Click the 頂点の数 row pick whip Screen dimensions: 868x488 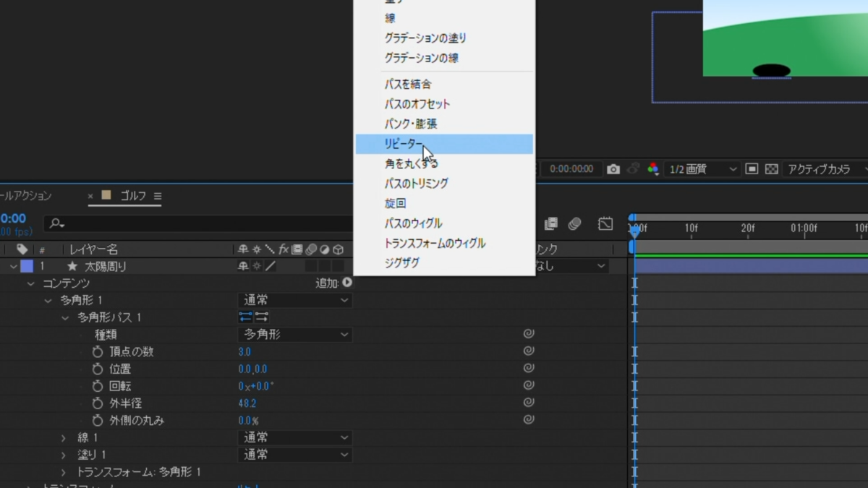pos(529,351)
